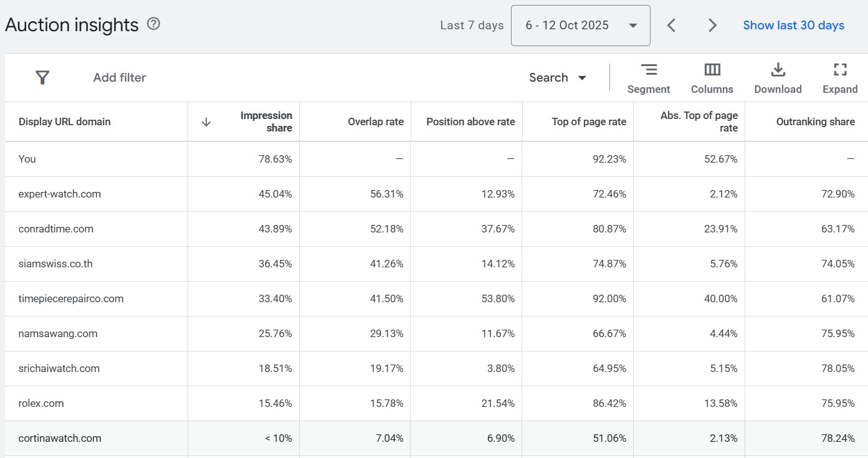The height and width of the screenshot is (458, 868).
Task: Download the auction insights report
Action: [x=778, y=79]
